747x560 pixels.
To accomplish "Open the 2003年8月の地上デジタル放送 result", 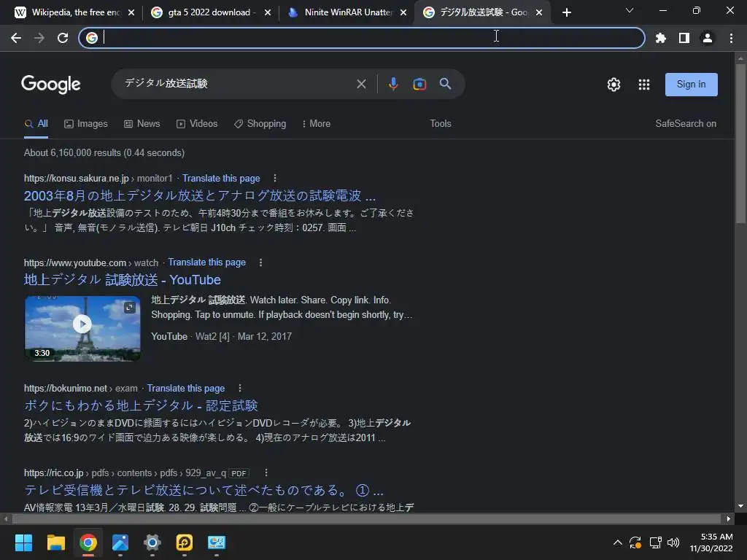I will (200, 195).
